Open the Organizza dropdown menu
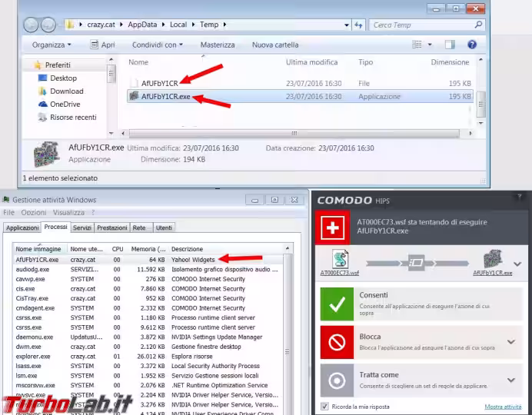 (x=52, y=45)
